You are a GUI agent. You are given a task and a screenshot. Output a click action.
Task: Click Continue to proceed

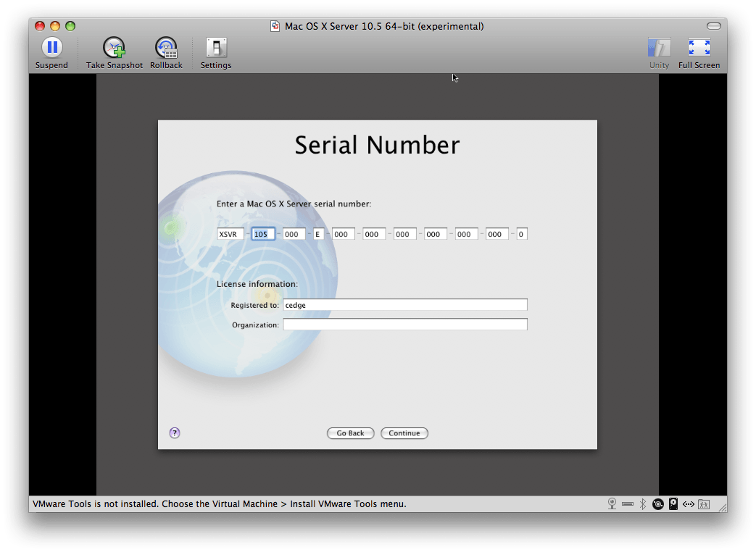pos(404,433)
